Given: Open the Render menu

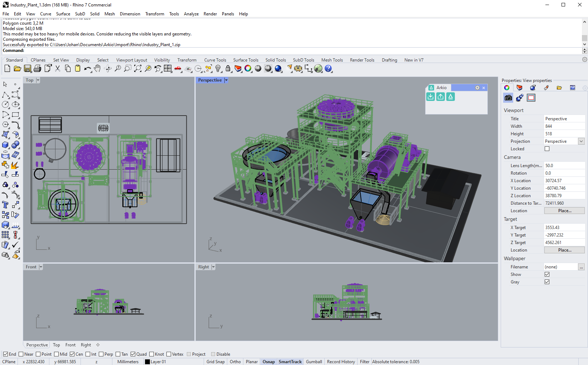Looking at the screenshot, I should pyautogui.click(x=210, y=14).
